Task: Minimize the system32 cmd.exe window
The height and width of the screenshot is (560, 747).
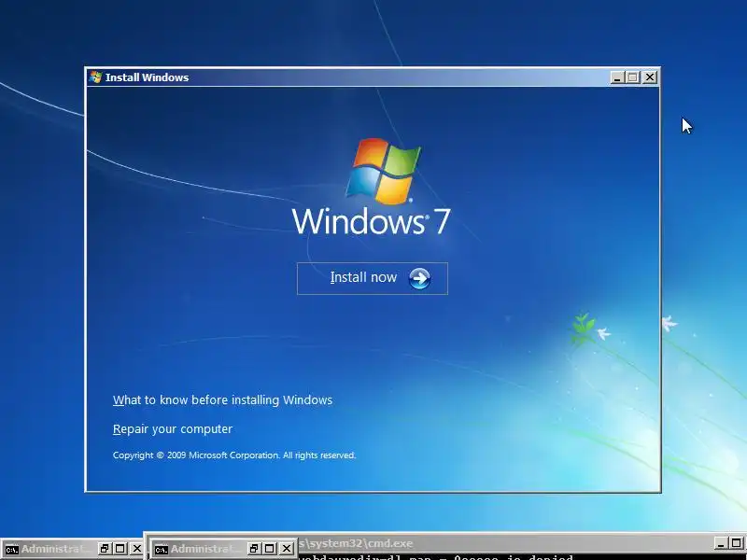Action: tap(721, 543)
